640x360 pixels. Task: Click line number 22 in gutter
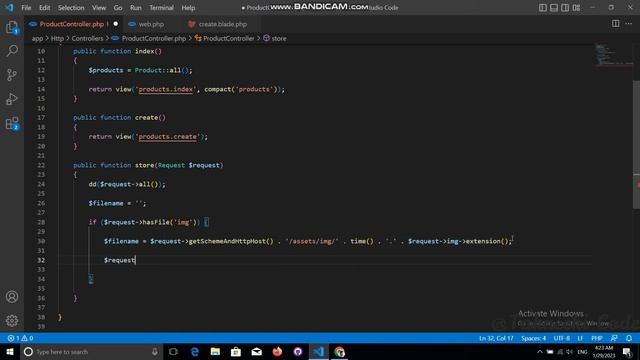coord(41,165)
